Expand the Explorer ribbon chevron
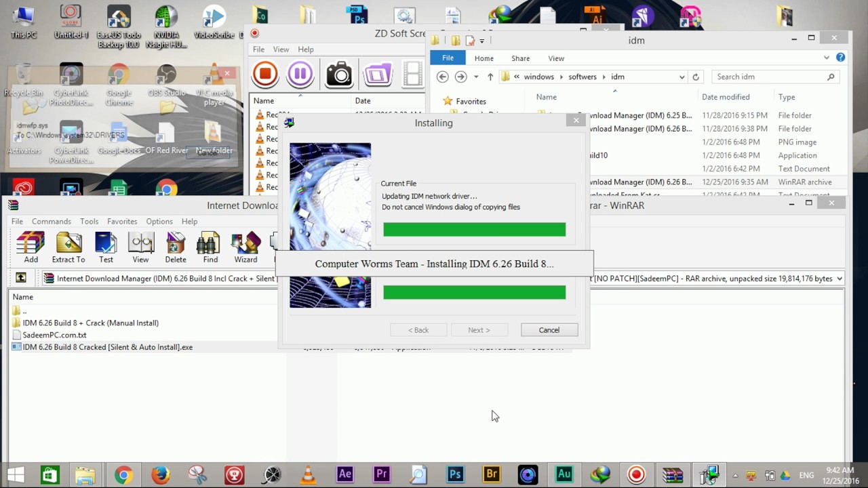The height and width of the screenshot is (488, 868). coord(827,58)
